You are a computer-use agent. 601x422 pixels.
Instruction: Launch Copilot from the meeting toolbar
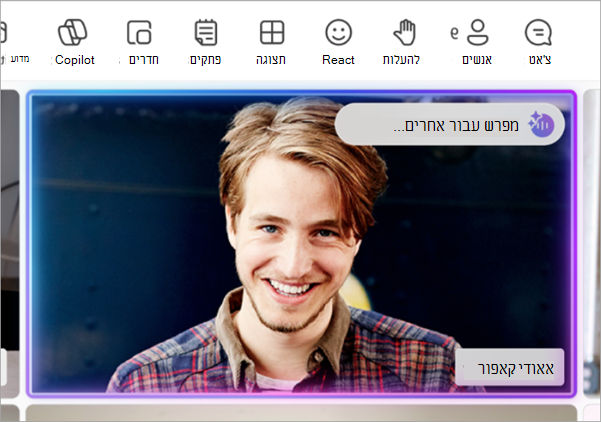point(74,42)
